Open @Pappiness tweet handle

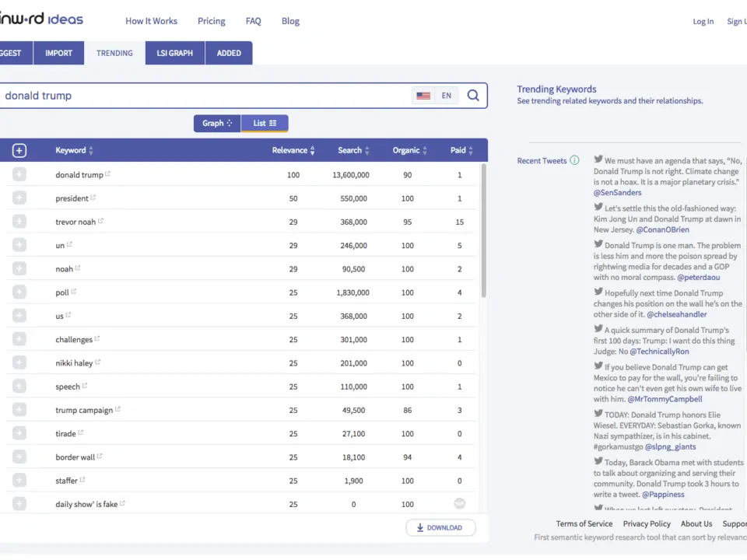point(663,495)
